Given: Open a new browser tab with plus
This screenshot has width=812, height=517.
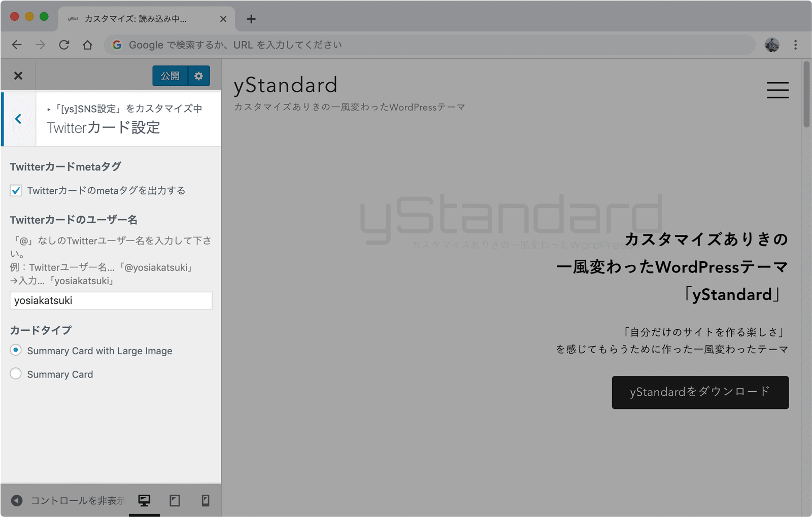Looking at the screenshot, I should [x=251, y=19].
